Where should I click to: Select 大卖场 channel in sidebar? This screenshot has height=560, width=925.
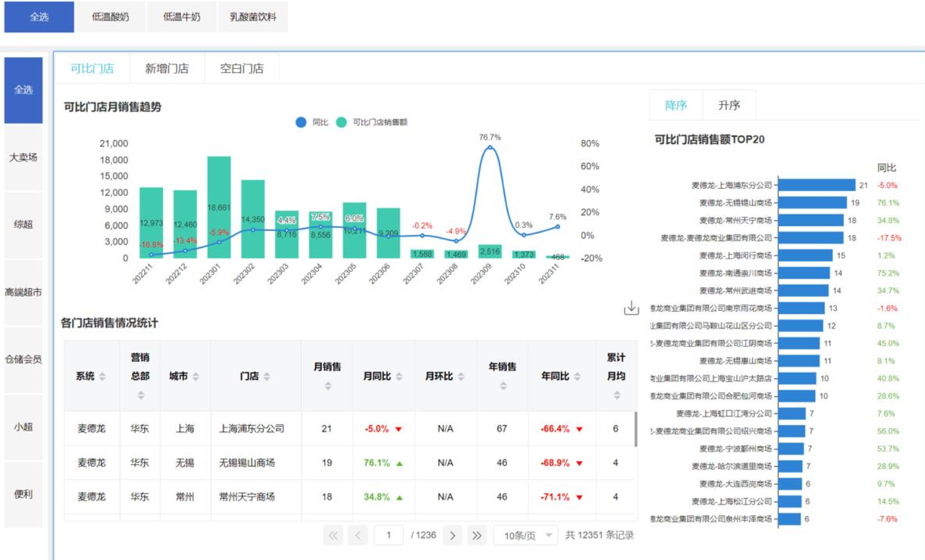(23, 157)
